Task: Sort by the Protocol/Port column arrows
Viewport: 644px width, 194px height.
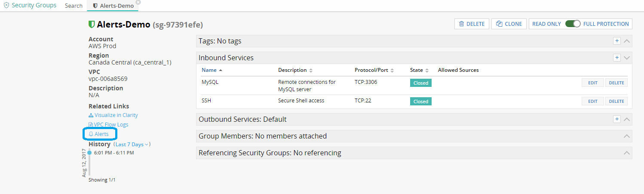Action: point(393,70)
